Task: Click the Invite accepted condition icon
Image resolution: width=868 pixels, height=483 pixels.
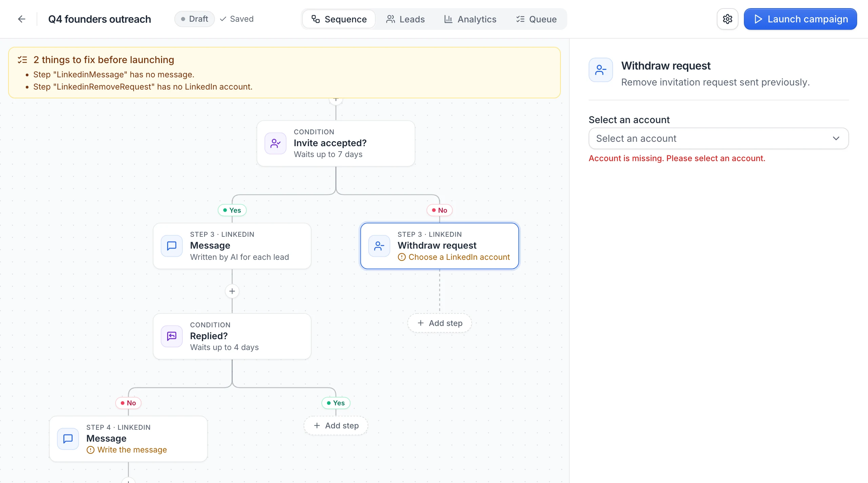Action: point(275,143)
